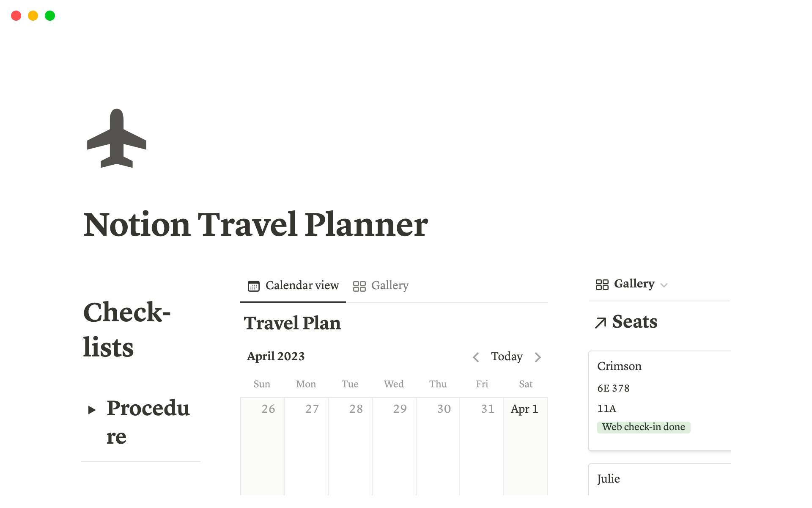
Task: Click the arrow icon next to Seats
Action: click(601, 323)
